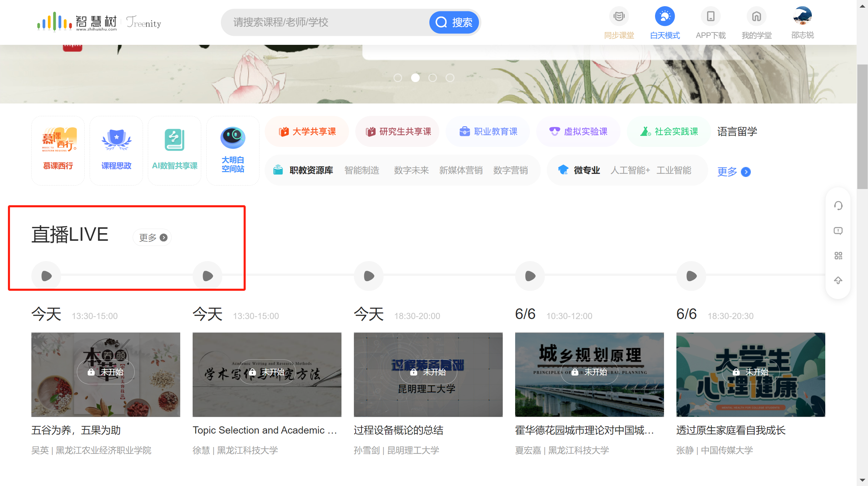Toggle 白天模式 day mode
Screen dimensions: 868x486
coord(665,17)
